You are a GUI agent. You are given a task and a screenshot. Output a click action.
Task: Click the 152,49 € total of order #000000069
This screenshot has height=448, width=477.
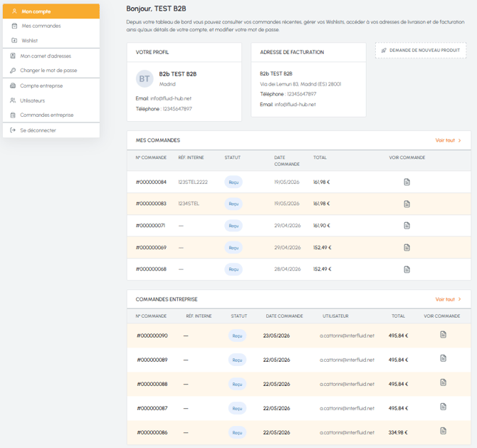[323, 247]
